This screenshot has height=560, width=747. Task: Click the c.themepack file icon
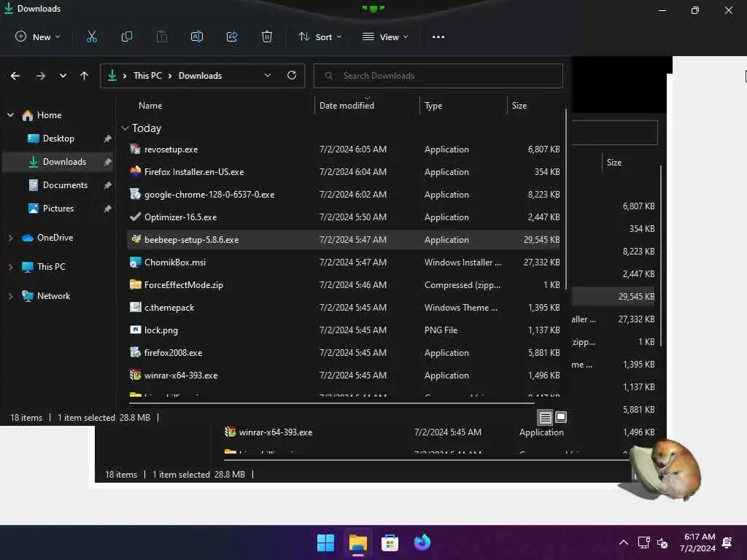[x=135, y=307]
